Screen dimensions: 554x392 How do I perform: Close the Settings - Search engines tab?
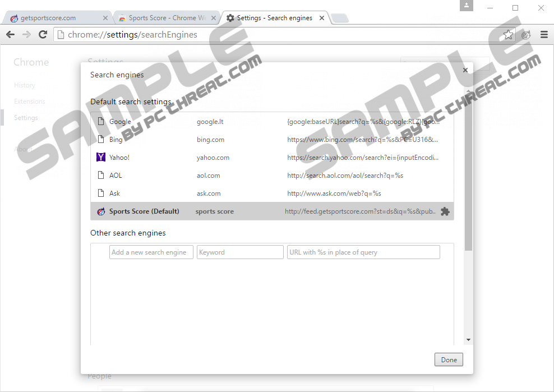pyautogui.click(x=322, y=18)
